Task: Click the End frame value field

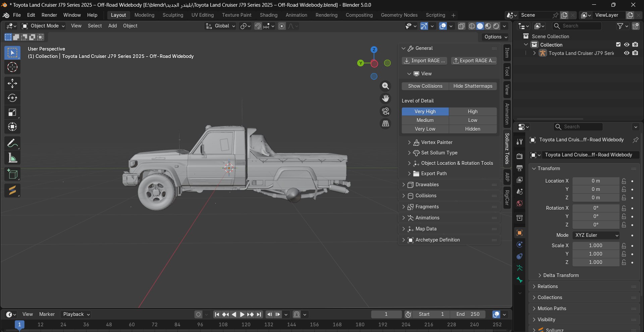Action: 468,314
